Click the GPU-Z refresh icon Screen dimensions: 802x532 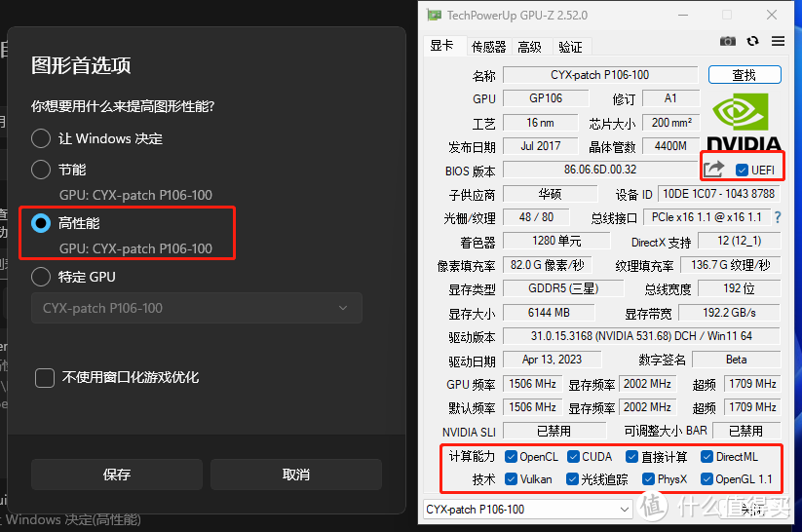[x=752, y=41]
